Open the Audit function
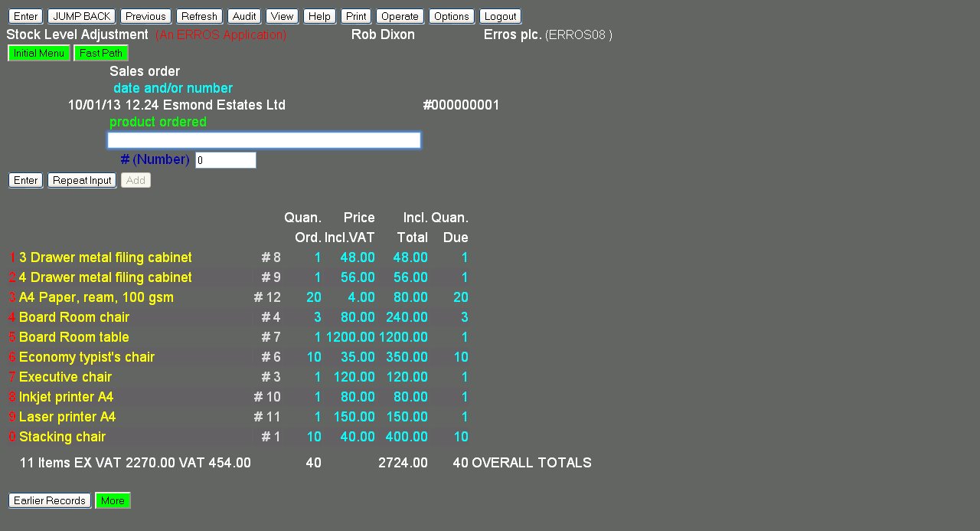This screenshot has width=980, height=531. tap(244, 16)
